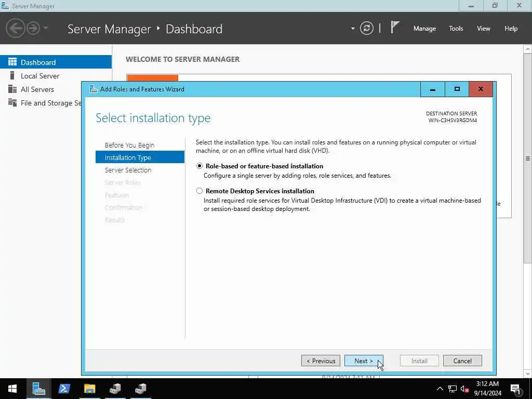Open File Explorer from the taskbar
This screenshot has height=399, width=532.
89,389
